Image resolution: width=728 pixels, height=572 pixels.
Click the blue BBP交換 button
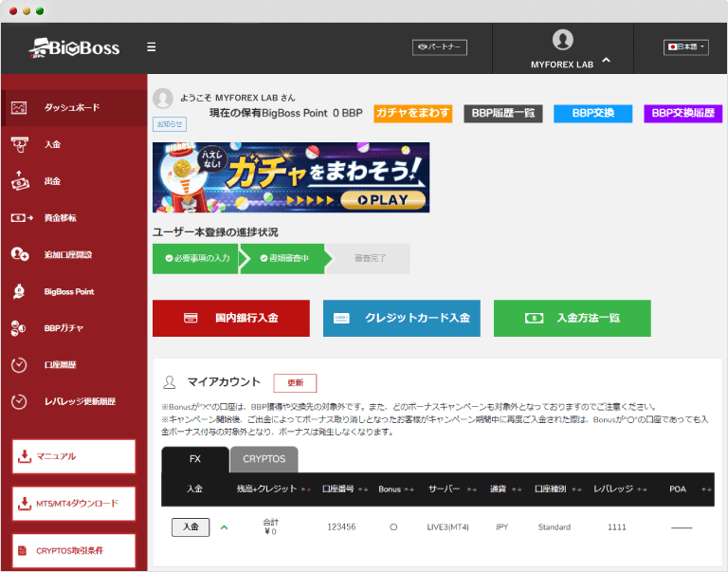(x=592, y=114)
